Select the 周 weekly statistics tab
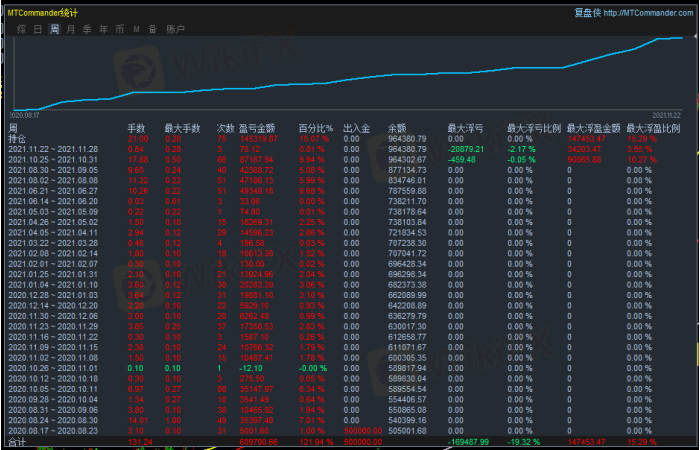 pos(54,30)
